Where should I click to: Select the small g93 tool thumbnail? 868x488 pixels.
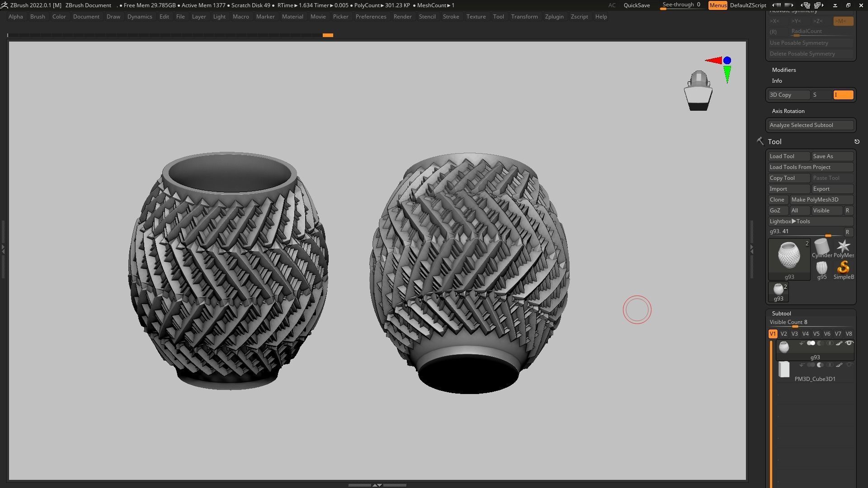coord(778,292)
